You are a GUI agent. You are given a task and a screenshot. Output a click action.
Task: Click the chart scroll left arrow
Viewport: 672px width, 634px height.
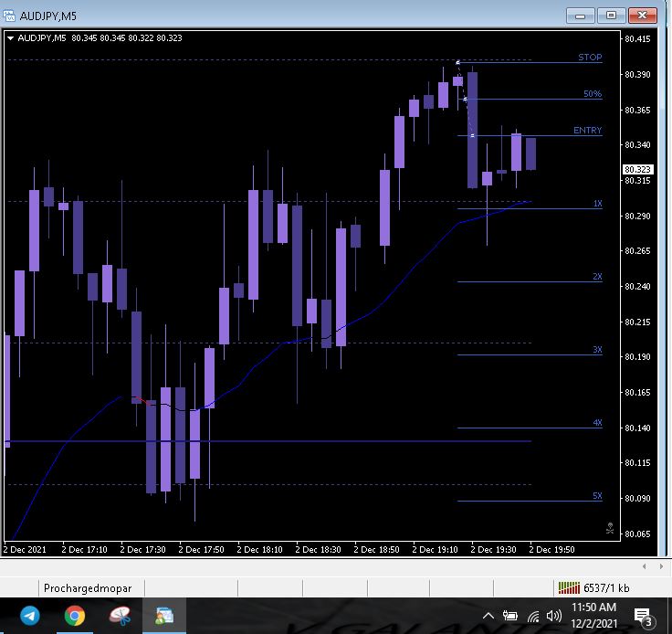pyautogui.click(x=644, y=566)
